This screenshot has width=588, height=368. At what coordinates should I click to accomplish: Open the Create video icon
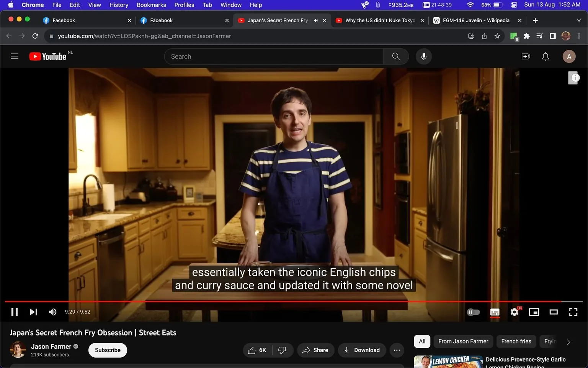526,56
